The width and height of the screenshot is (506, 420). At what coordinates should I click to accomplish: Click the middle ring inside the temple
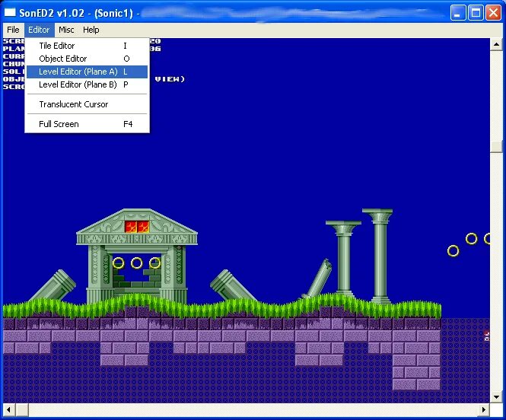(x=136, y=263)
